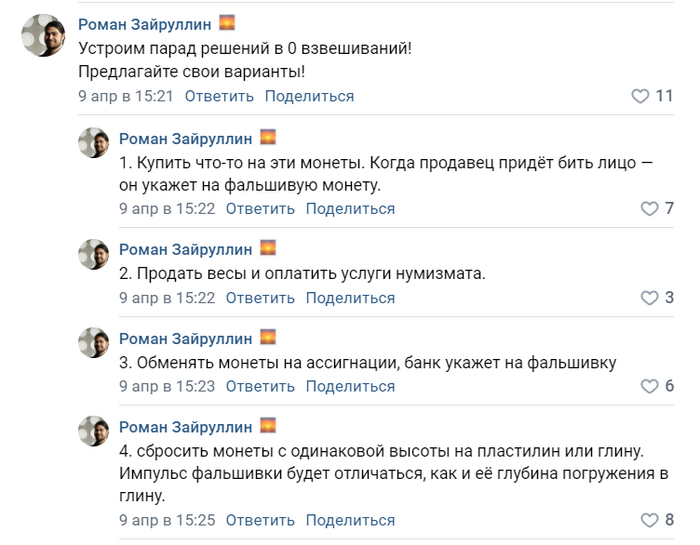Viewport: 700px width, 545px height.
Task: Like the comment with 8 likes
Action: [649, 520]
